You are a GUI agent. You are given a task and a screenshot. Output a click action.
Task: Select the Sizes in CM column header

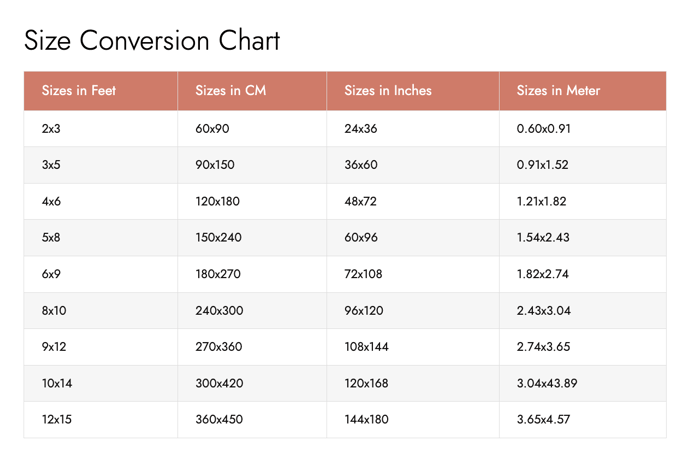(231, 91)
